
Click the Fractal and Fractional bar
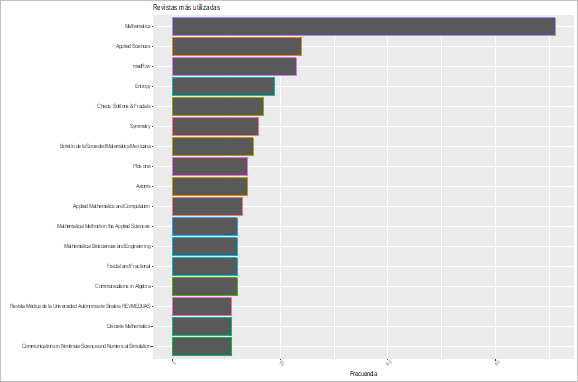click(205, 266)
